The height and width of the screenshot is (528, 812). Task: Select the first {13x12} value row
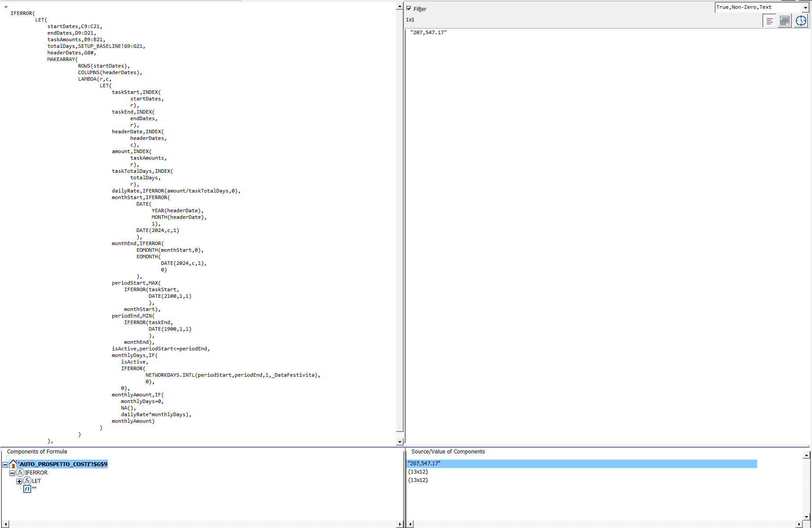point(418,472)
